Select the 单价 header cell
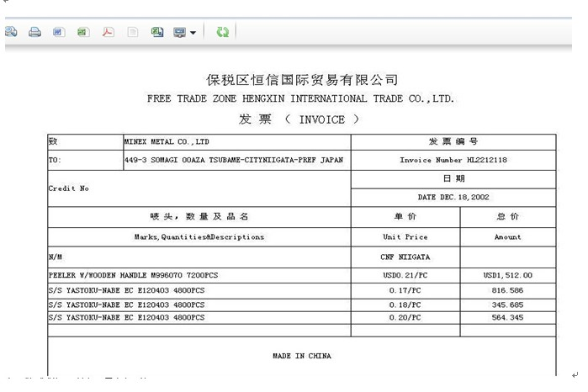The height and width of the screenshot is (392, 588). click(x=405, y=217)
